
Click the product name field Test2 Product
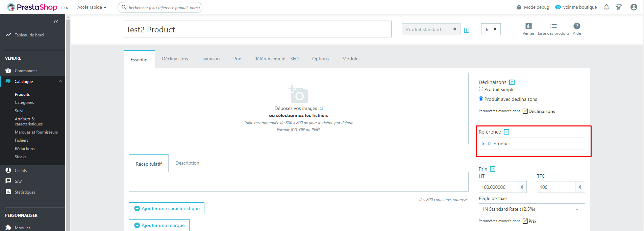pyautogui.click(x=257, y=29)
